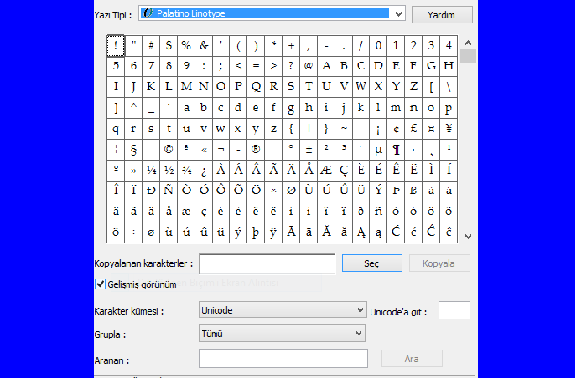Select the inverted question mark ¿ cell

[204, 170]
